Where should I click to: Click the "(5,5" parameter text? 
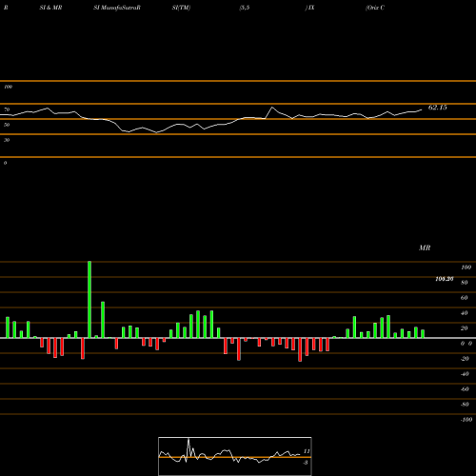(245, 8)
